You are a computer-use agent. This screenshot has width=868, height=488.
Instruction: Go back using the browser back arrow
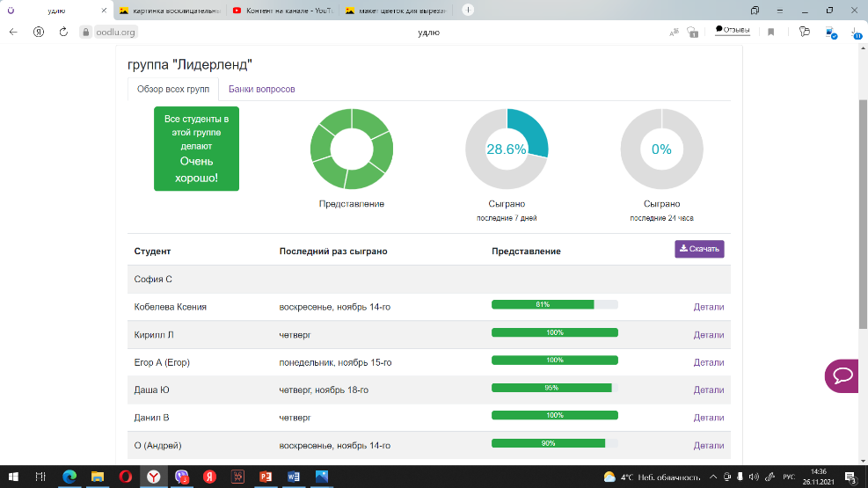pos(13,32)
